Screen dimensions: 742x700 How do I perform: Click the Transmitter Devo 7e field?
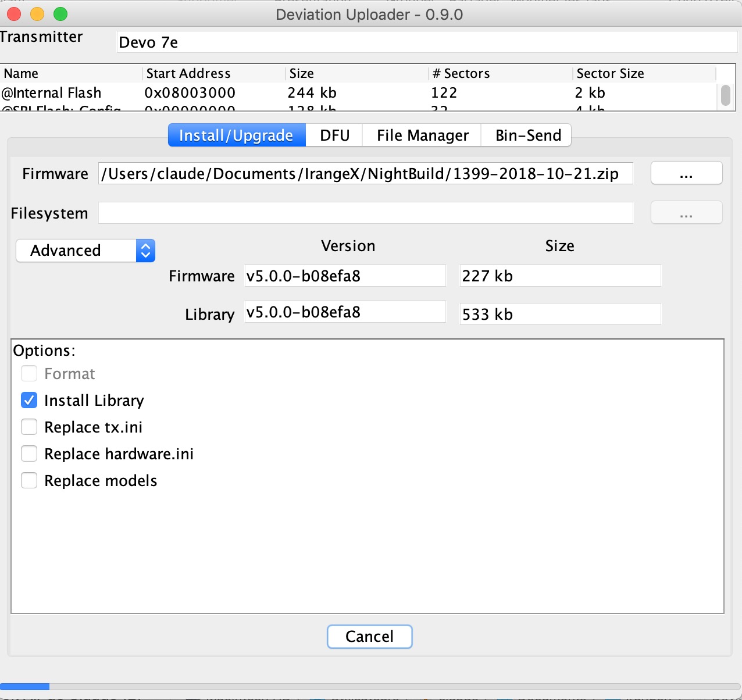(x=427, y=42)
